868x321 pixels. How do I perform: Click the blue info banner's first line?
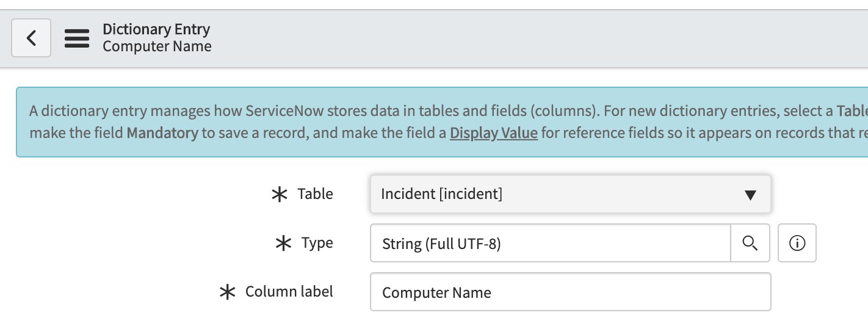[x=427, y=112]
